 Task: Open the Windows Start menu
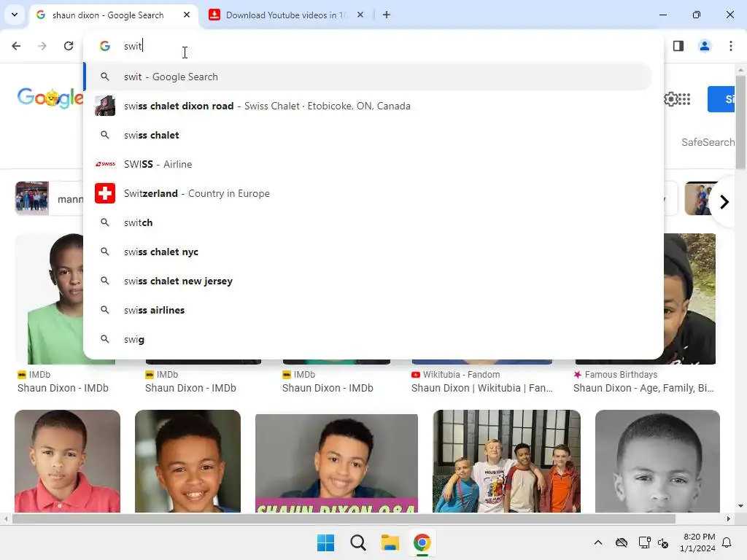click(x=326, y=542)
